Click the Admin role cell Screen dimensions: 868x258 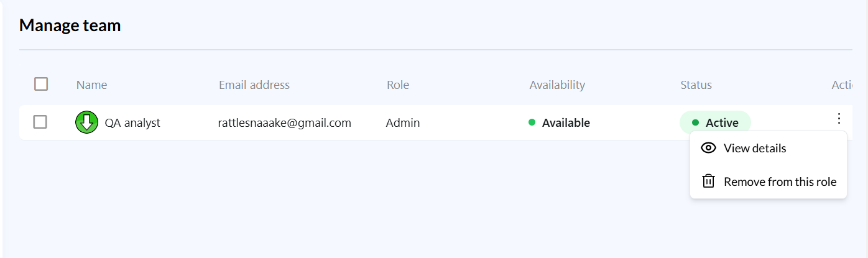[402, 122]
